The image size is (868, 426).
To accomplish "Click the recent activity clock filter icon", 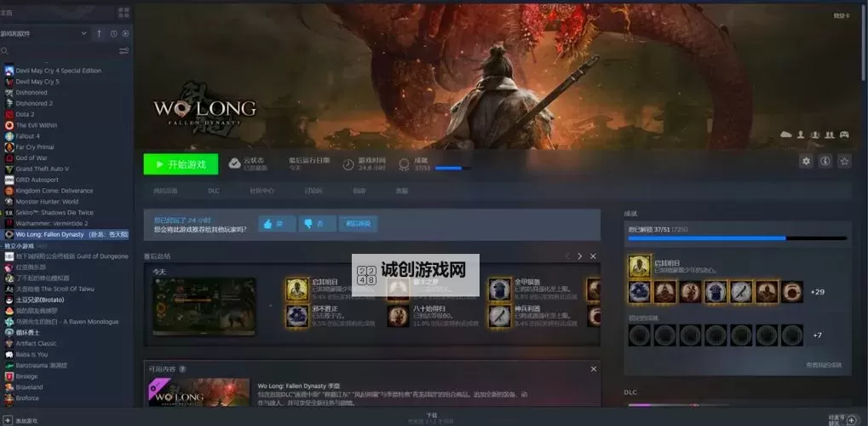I will pos(113,33).
